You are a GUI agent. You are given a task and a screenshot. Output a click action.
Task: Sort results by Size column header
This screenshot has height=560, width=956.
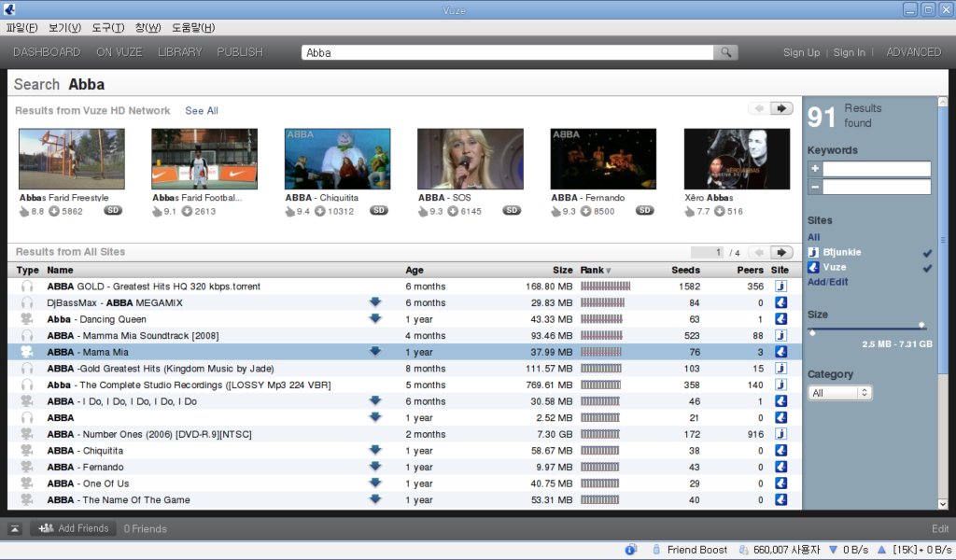coord(562,270)
